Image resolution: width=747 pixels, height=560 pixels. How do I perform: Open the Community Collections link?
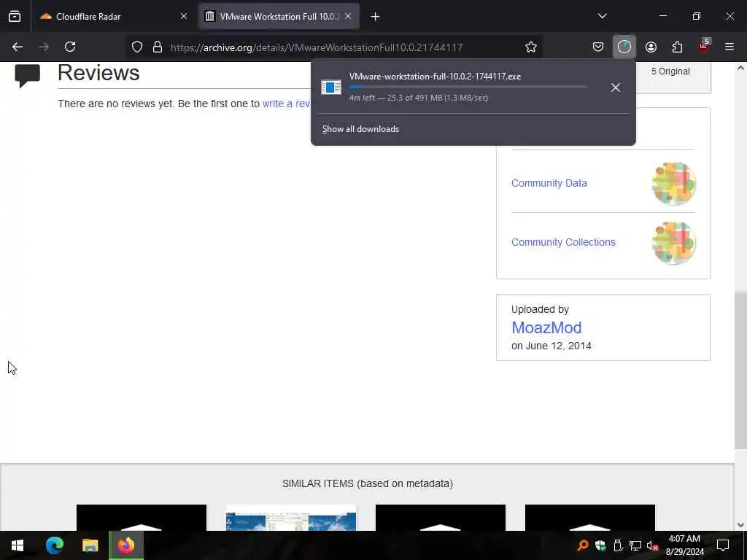(x=563, y=242)
